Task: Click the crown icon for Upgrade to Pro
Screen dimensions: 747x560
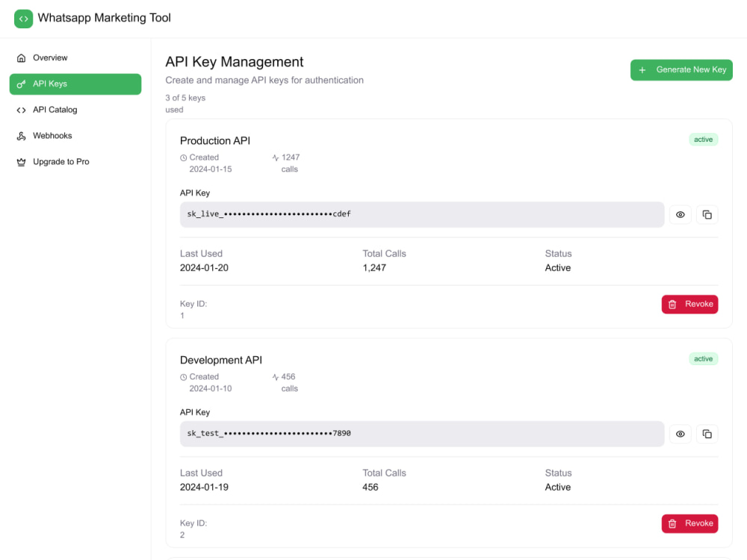Action: point(22,162)
